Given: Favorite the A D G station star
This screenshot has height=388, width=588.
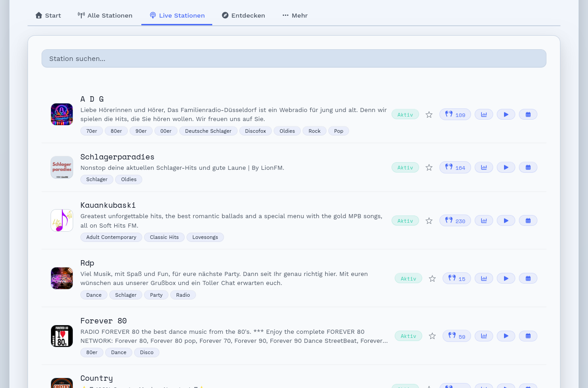Looking at the screenshot, I should (429, 115).
